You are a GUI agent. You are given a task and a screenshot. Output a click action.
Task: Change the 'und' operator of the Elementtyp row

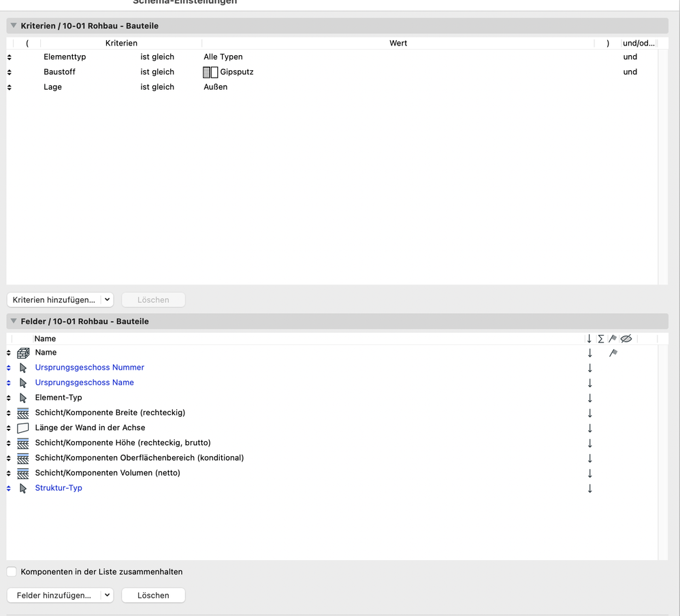(630, 56)
